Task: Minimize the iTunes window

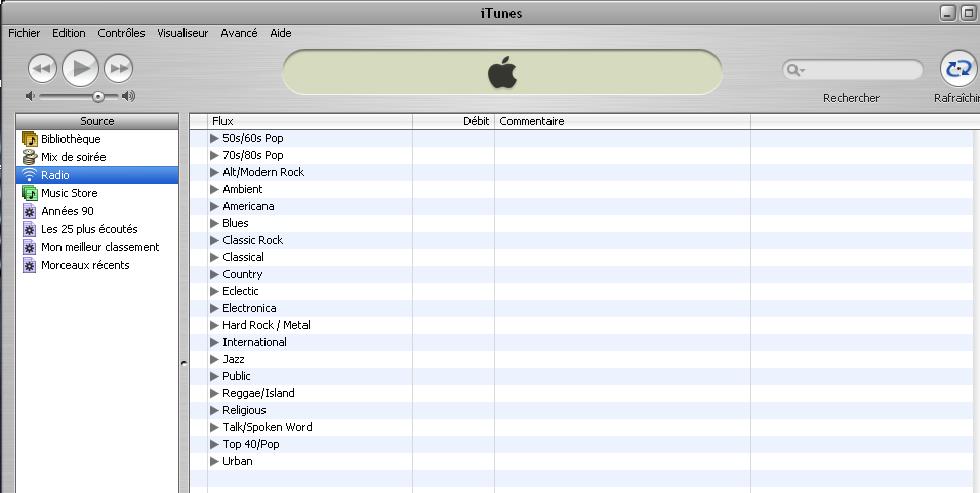Action: click(948, 13)
